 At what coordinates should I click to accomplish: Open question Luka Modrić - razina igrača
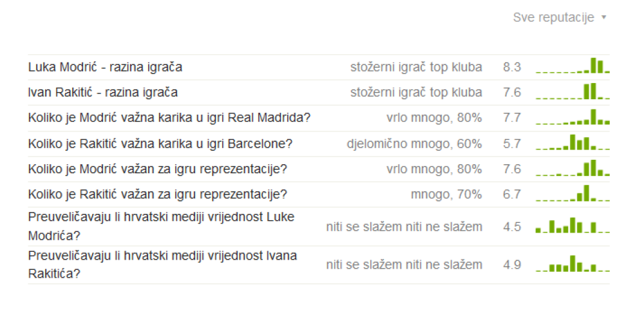pos(105,67)
